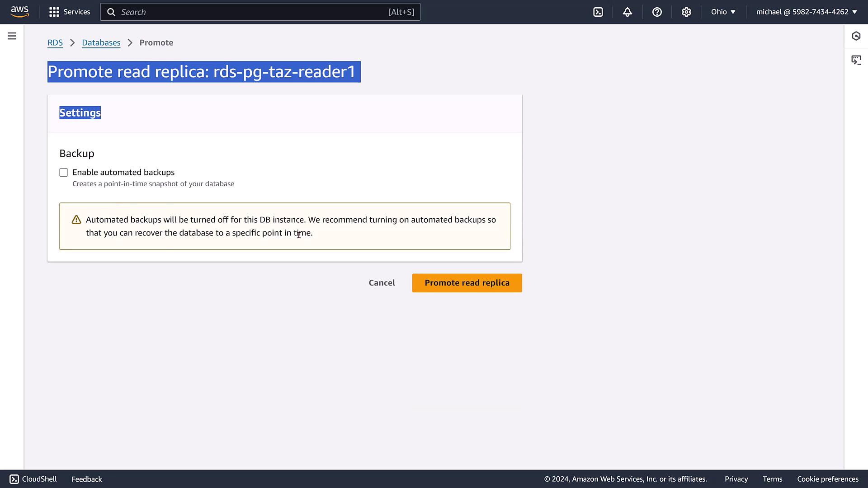Open Cookie preferences in footer
Screen dimensions: 868x488
pos(827,479)
